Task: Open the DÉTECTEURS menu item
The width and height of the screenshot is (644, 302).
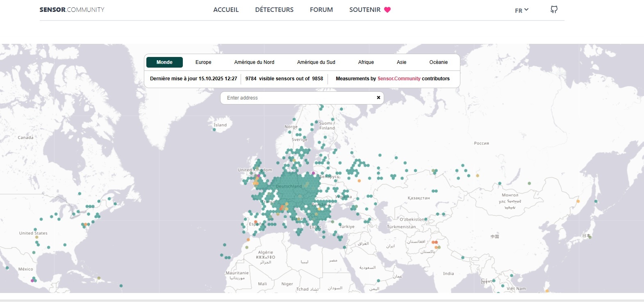Action: pyautogui.click(x=274, y=10)
